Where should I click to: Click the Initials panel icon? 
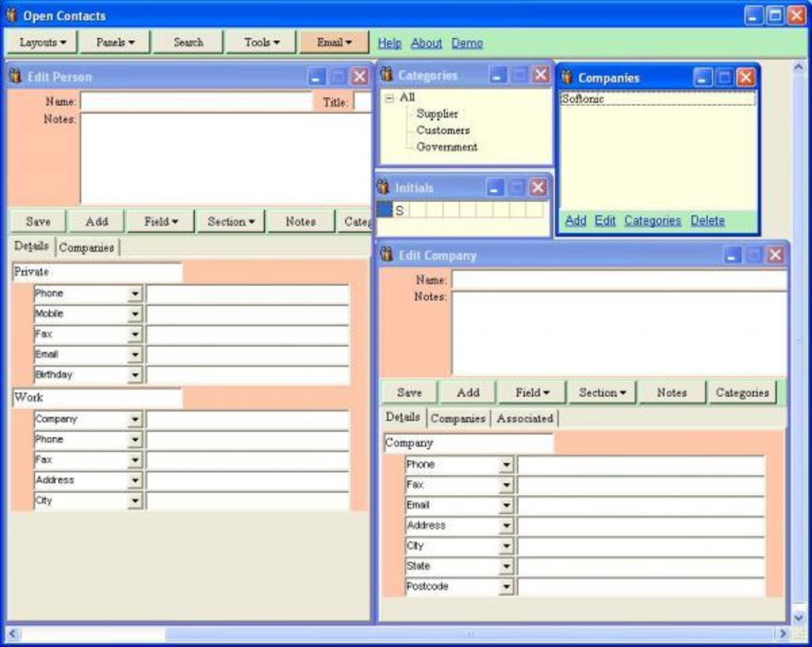pos(383,186)
